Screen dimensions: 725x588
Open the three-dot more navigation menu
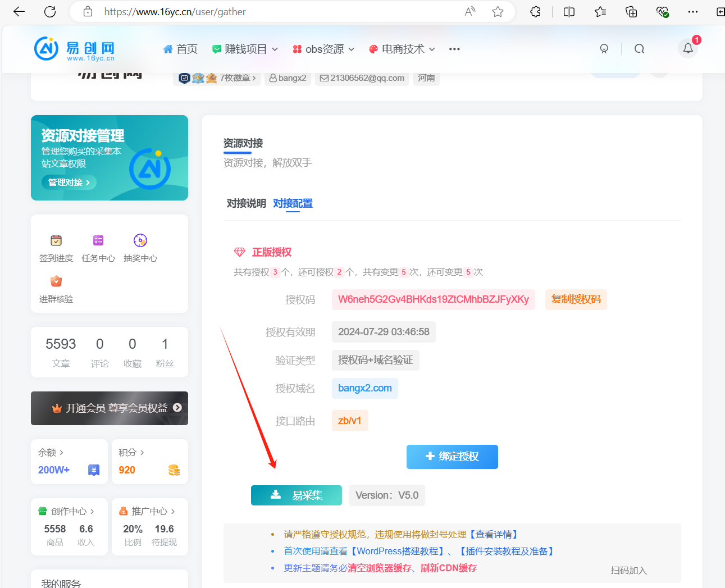pyautogui.click(x=454, y=49)
